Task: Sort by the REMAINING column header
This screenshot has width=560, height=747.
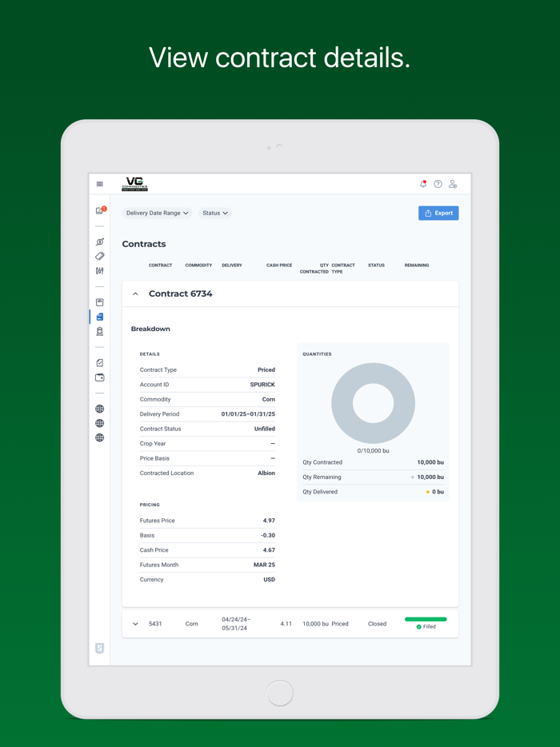Action: [417, 265]
